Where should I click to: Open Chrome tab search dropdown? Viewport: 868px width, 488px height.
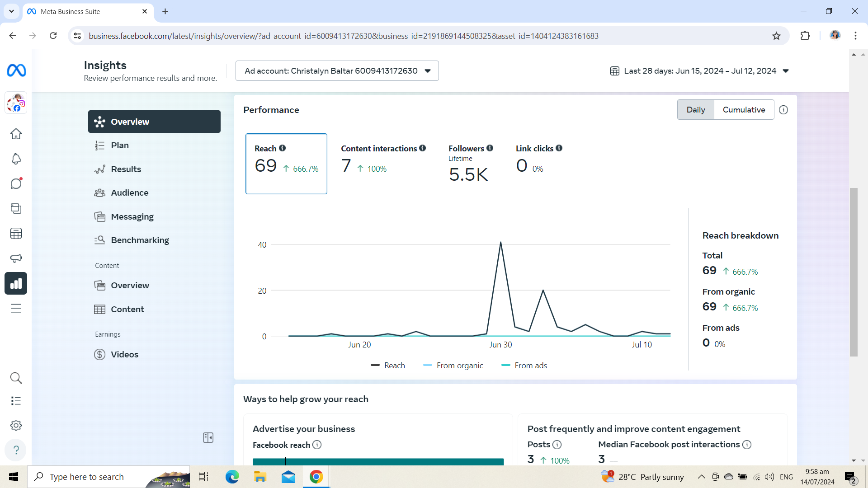pyautogui.click(x=11, y=11)
